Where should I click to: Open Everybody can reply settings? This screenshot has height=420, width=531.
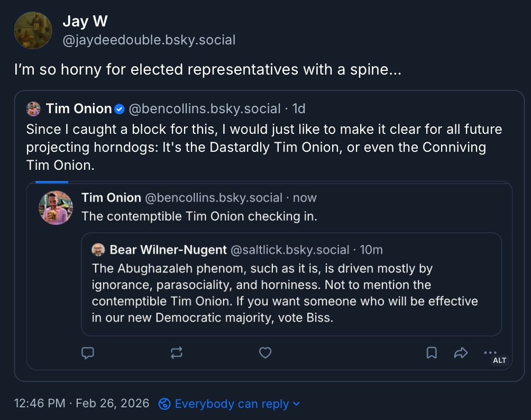(x=232, y=404)
